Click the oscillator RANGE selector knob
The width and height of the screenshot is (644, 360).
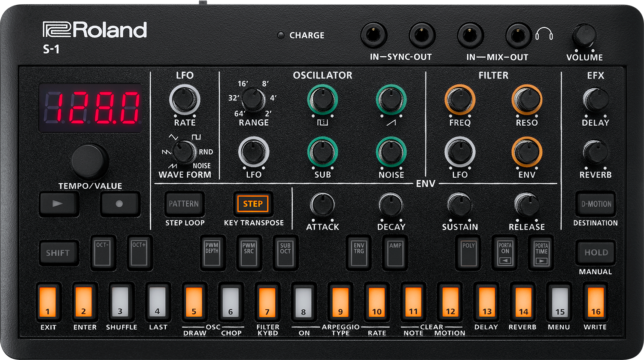(x=253, y=100)
